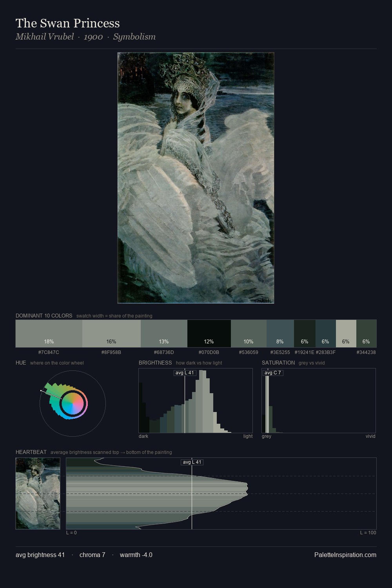This screenshot has width=392, height=588.
Task: Click the 'dark' axis label
Action: coord(143,436)
